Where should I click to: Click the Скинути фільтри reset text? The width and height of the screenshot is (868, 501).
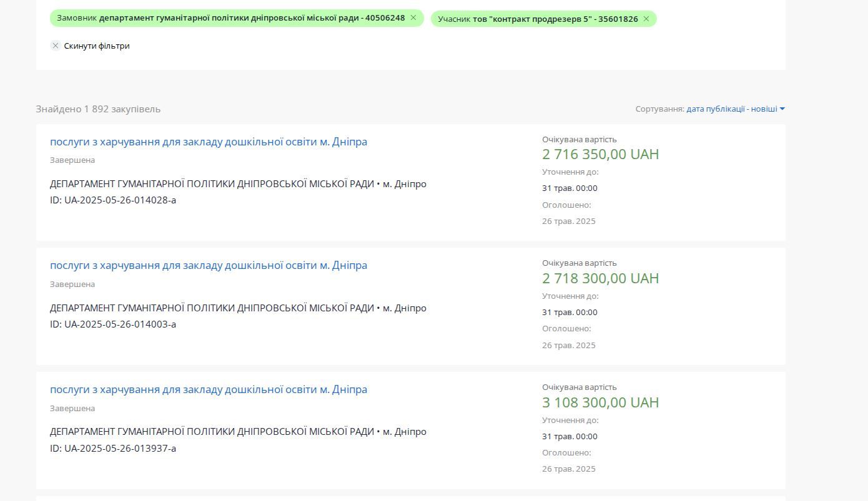[97, 46]
